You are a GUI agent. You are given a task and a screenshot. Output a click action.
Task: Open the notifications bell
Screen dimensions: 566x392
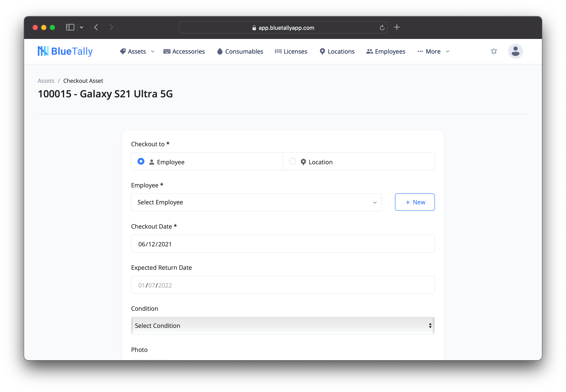494,51
